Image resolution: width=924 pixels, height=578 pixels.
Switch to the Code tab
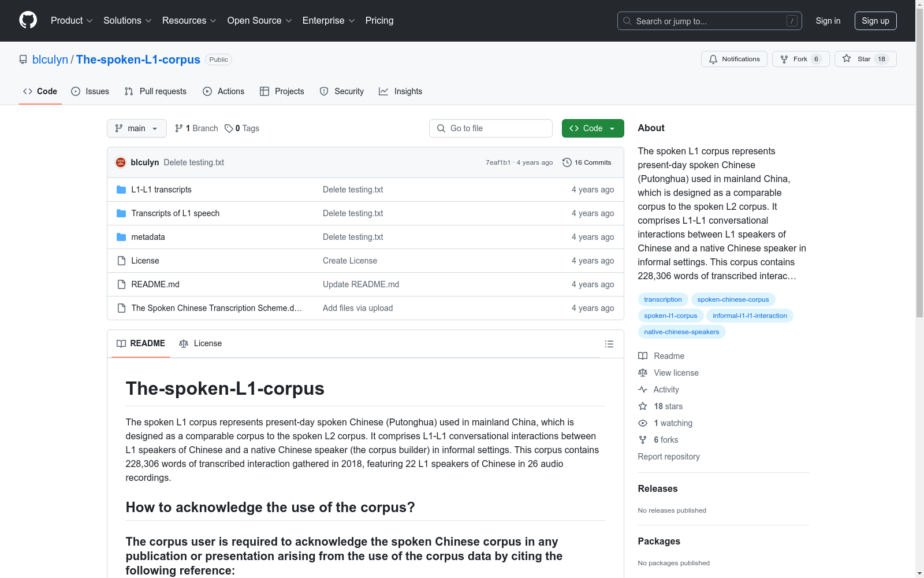(40, 91)
